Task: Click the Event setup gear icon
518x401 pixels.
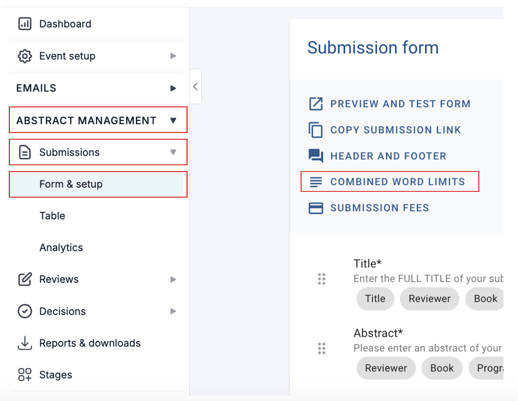Action: pos(25,56)
